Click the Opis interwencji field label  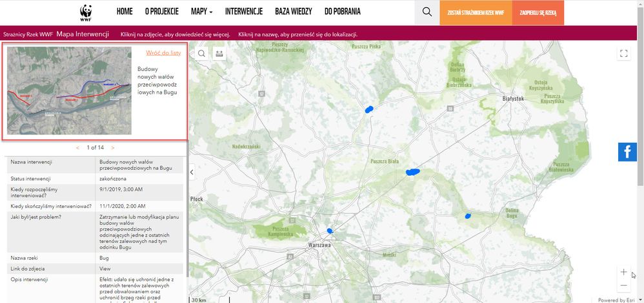(29, 280)
